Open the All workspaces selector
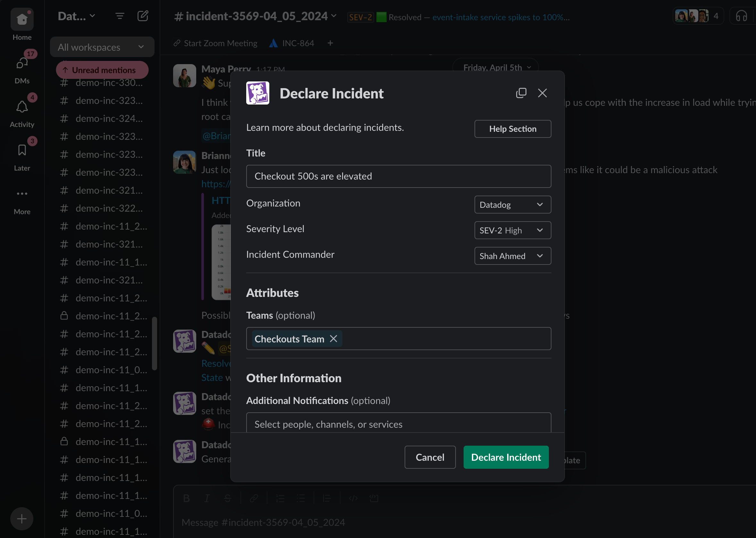 pos(102,47)
